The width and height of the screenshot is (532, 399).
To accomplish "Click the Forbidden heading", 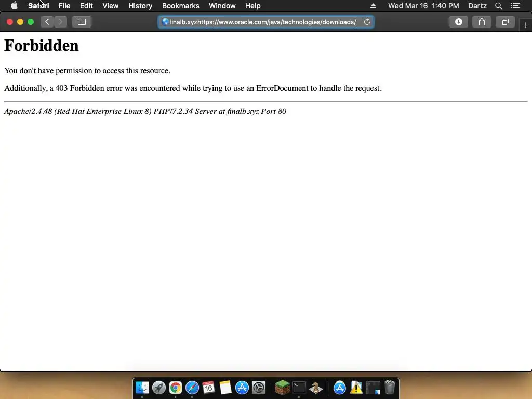I will click(42, 46).
